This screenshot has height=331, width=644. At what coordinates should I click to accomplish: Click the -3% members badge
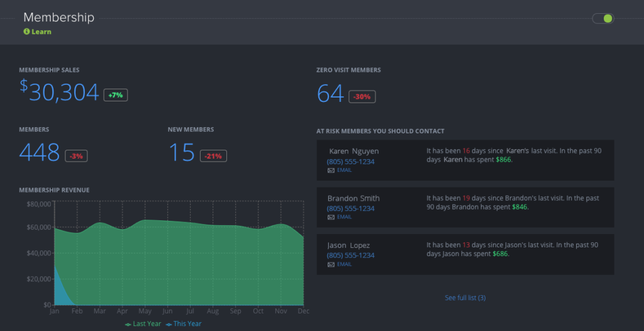(x=76, y=156)
